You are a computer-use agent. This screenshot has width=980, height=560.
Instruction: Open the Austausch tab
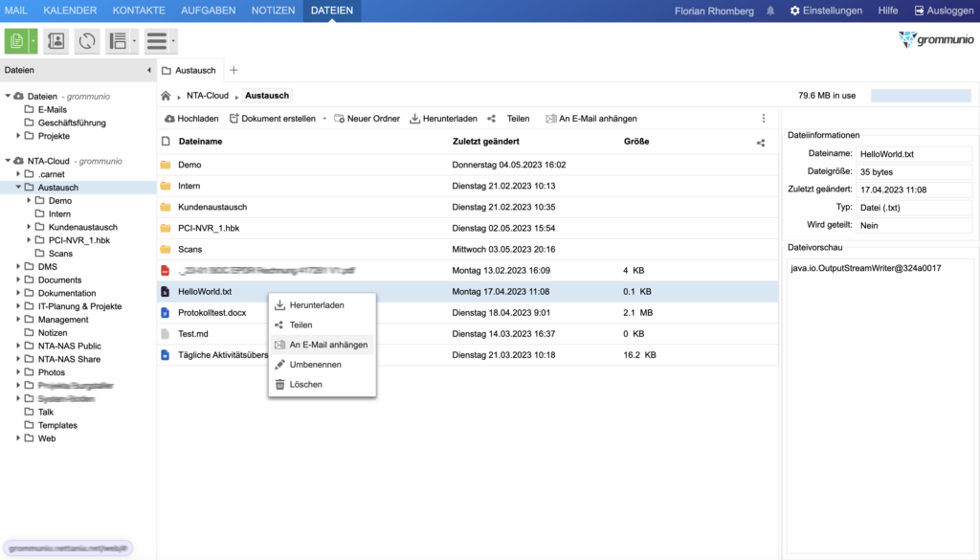189,71
